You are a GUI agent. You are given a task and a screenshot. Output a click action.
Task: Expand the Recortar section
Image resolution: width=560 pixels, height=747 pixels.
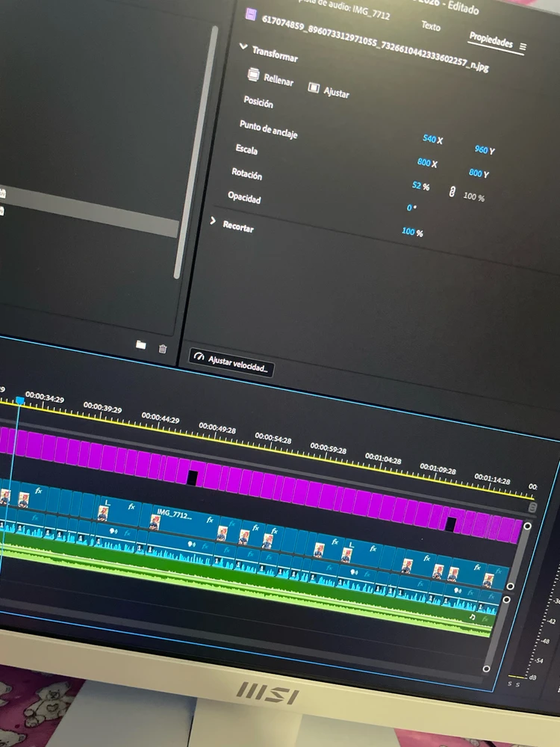pyautogui.click(x=213, y=222)
